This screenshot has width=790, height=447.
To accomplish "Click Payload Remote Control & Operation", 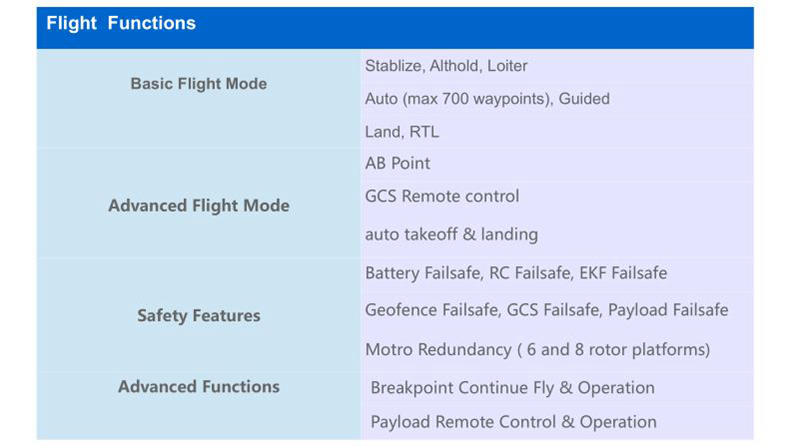I will 513,422.
